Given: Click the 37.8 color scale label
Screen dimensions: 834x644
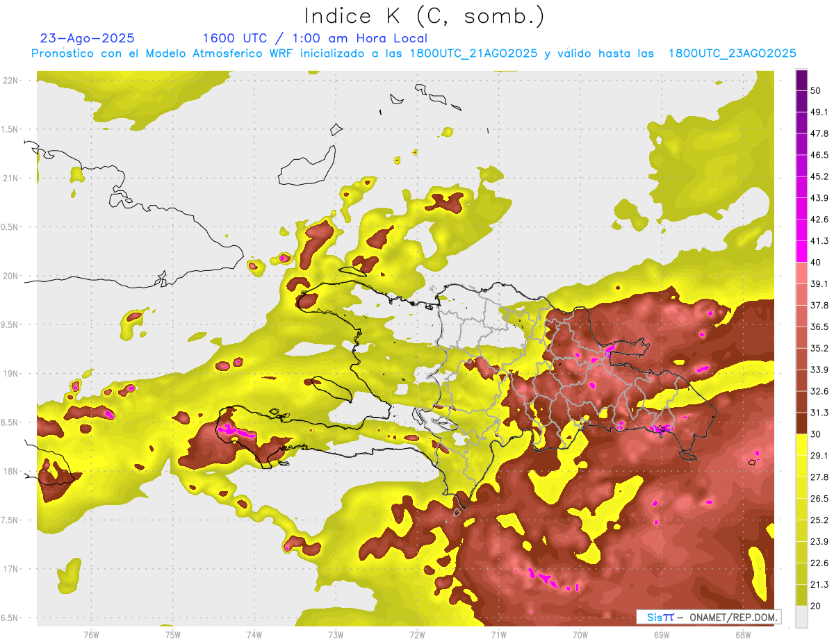Looking at the screenshot, I should click(819, 306).
